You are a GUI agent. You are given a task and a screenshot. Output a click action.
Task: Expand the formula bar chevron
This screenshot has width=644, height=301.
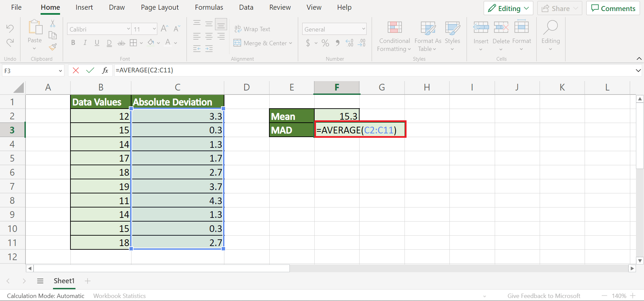[638, 70]
